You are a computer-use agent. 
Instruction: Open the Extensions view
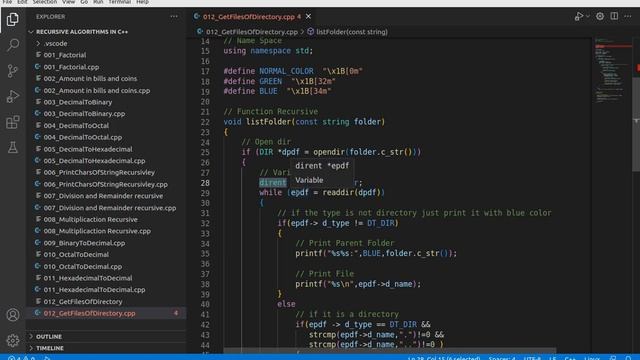13,122
